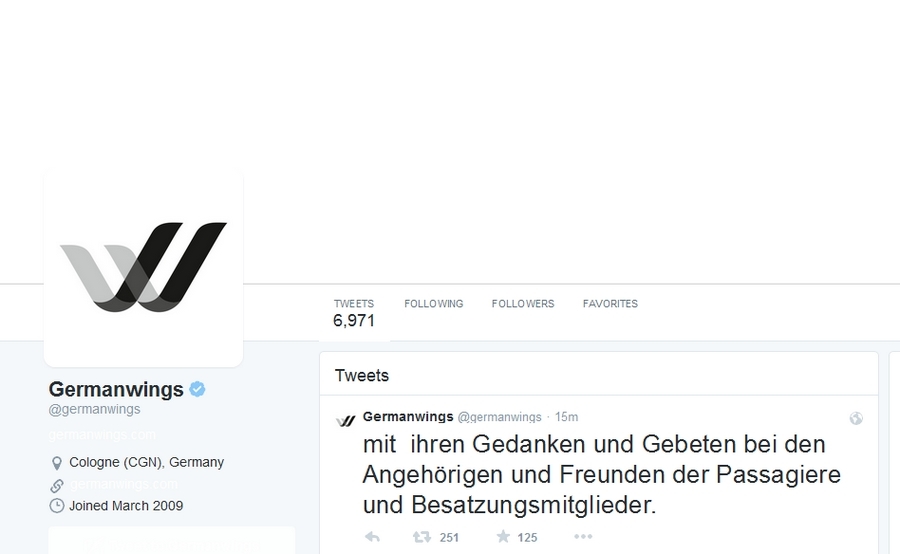Open the Favorites tab

[610, 304]
